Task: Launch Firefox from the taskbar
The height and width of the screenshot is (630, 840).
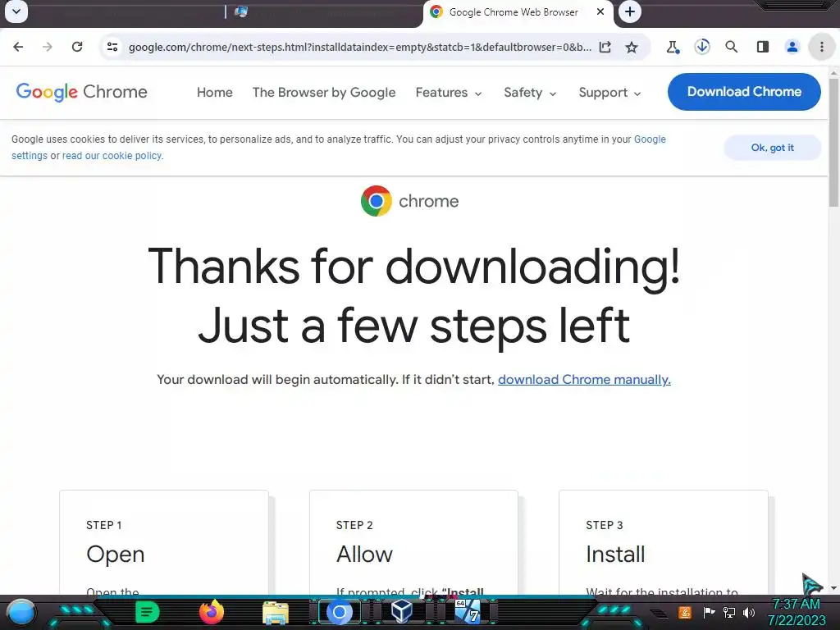Action: tap(211, 612)
